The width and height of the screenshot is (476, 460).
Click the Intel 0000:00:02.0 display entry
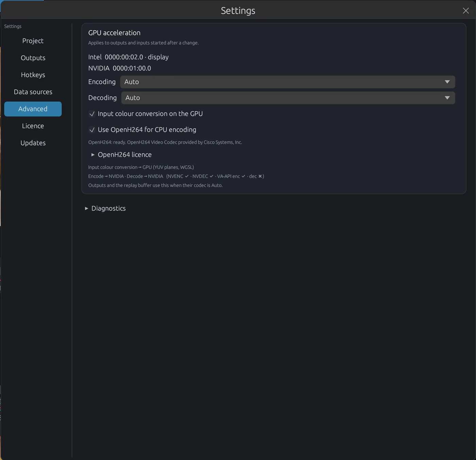click(x=129, y=57)
